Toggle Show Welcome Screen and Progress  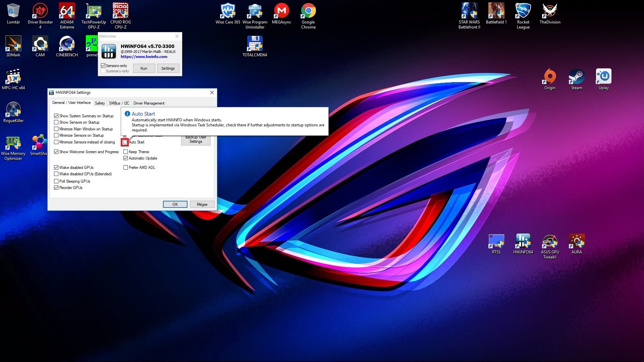click(x=56, y=152)
